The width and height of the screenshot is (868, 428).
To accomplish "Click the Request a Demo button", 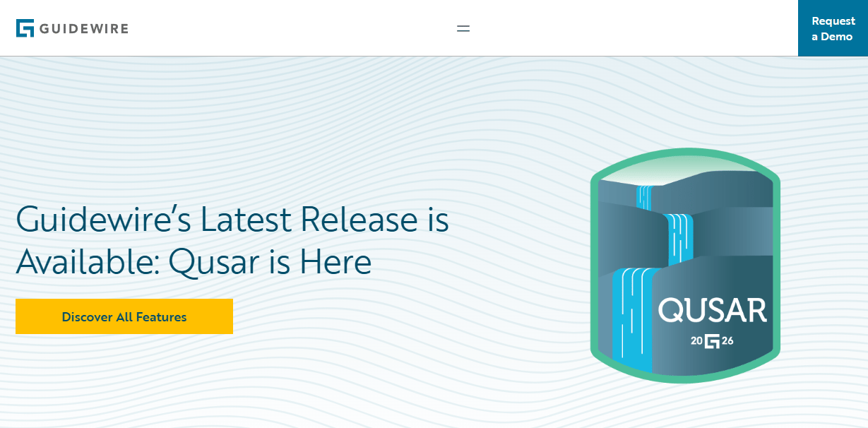I will coord(833,28).
